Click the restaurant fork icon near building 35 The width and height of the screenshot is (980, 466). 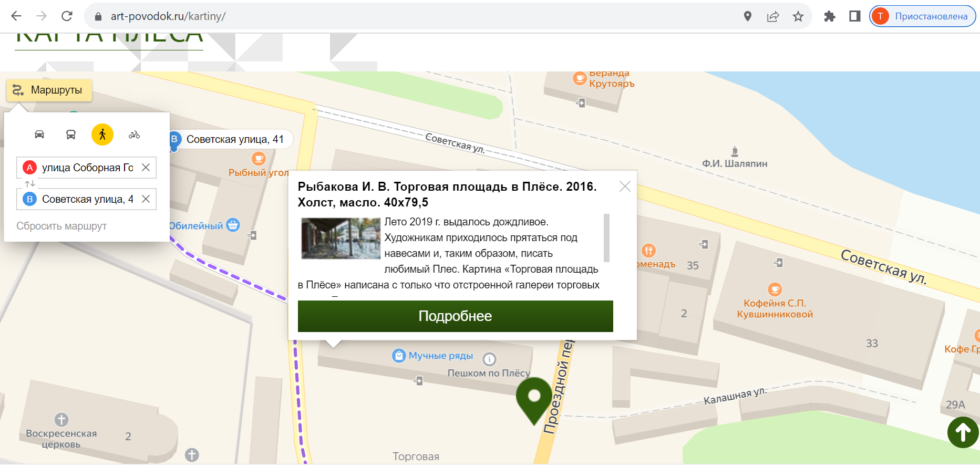(649, 251)
